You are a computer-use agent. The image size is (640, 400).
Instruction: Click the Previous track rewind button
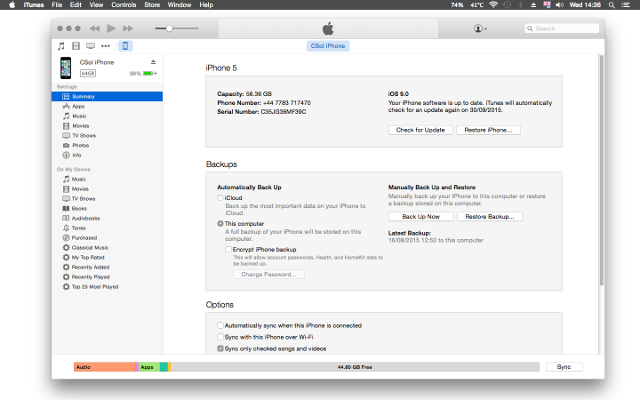(94, 28)
